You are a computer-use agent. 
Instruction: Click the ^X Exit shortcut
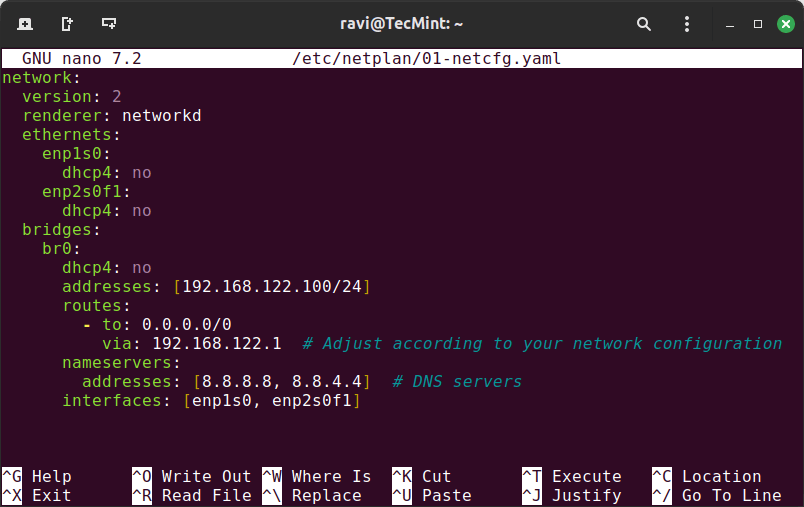point(37,495)
